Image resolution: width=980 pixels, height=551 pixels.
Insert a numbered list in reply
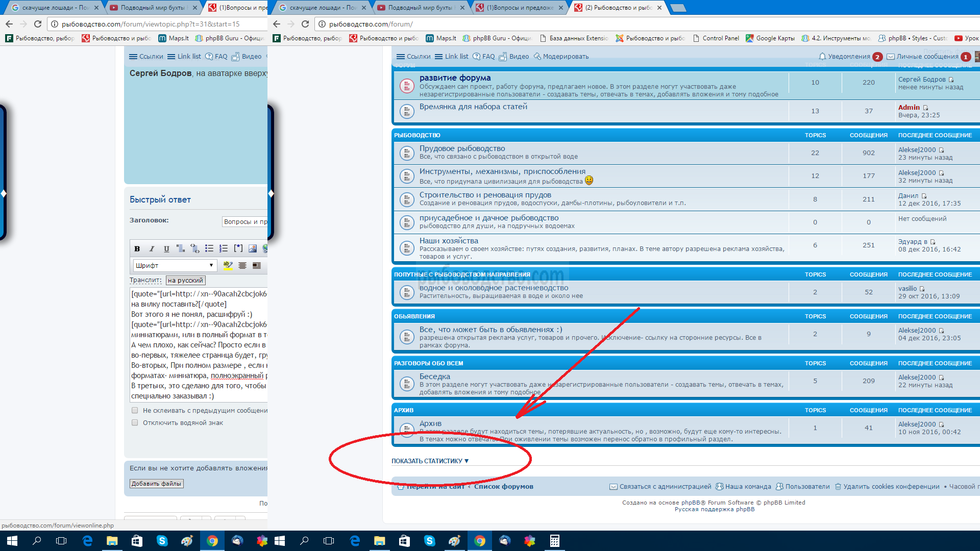pos(224,248)
